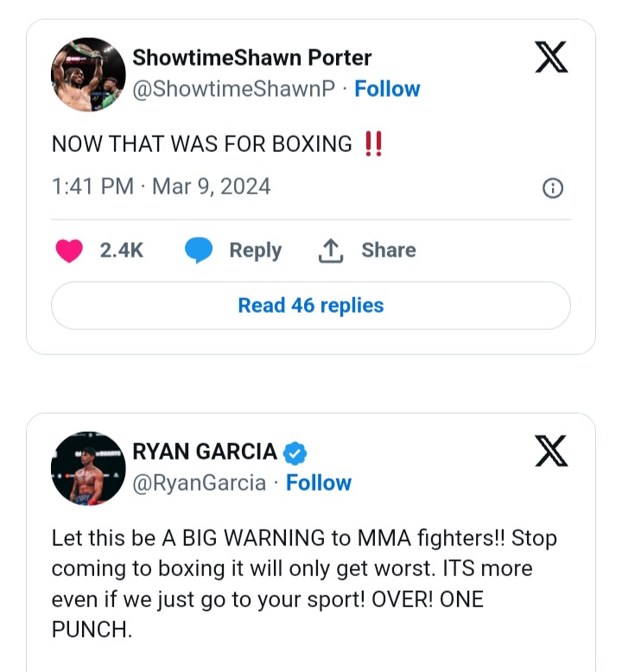Viewport: 622px width, 672px height.
Task: Open the RYAN GARCIA display name
Action: 205,452
